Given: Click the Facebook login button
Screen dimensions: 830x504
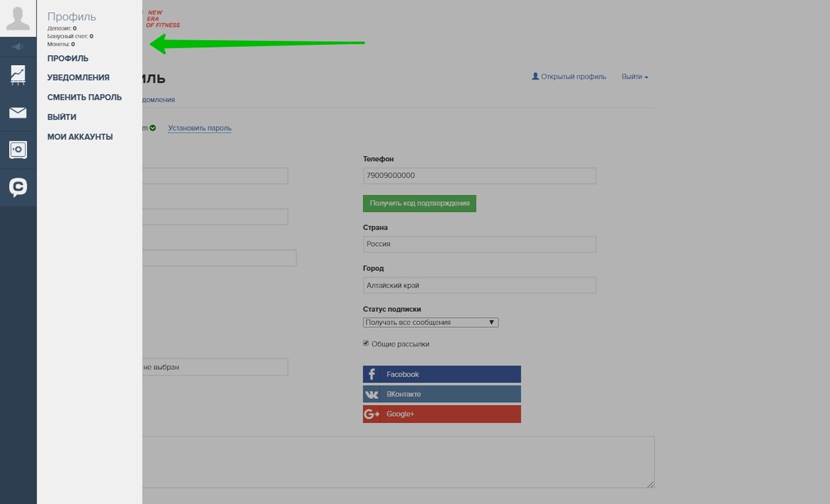Looking at the screenshot, I should [x=442, y=374].
